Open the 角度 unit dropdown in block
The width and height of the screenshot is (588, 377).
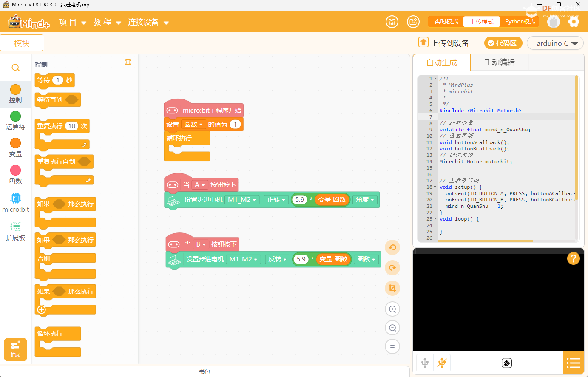coord(365,200)
